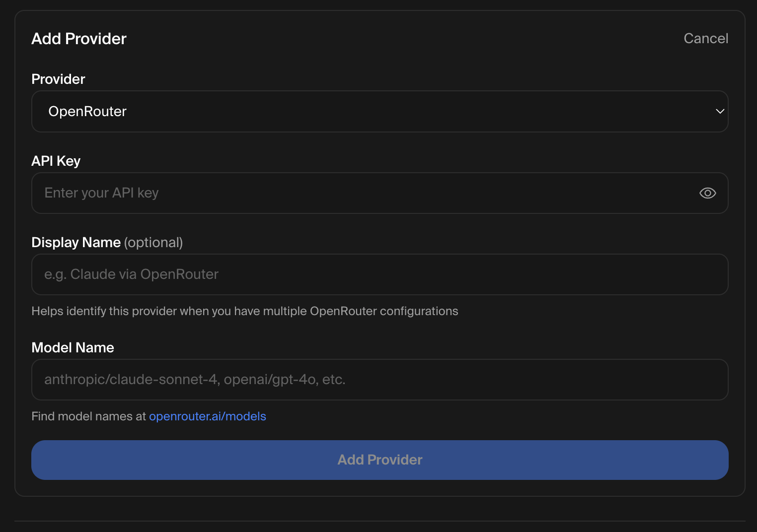757x532 pixels.
Task: Click the Provider field label
Action: click(x=58, y=78)
